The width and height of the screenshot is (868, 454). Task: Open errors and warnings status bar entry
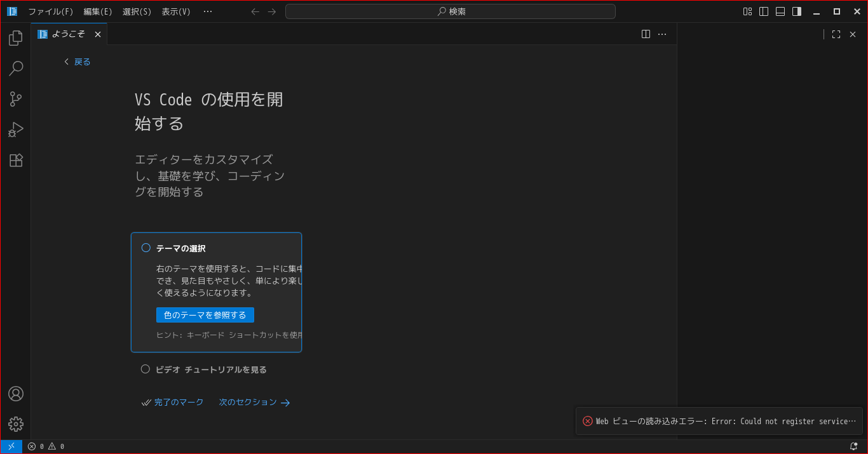point(46,446)
